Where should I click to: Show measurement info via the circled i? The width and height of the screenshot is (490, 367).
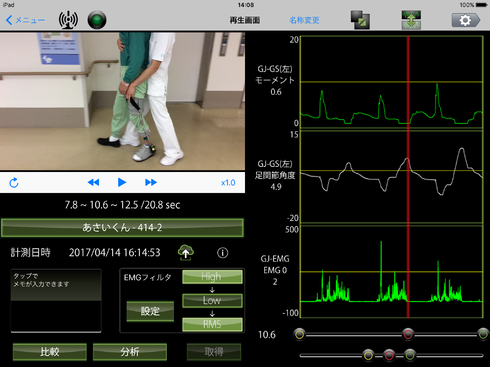pyautogui.click(x=223, y=253)
